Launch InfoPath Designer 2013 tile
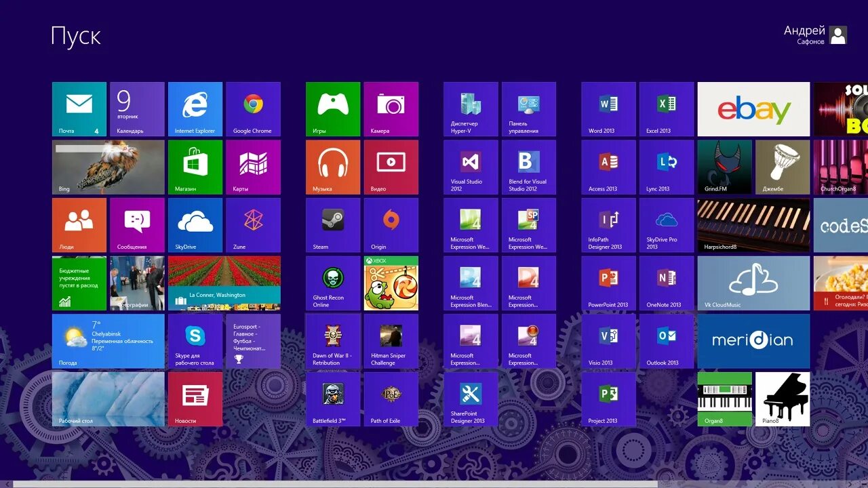The height and width of the screenshot is (488, 868). point(608,225)
